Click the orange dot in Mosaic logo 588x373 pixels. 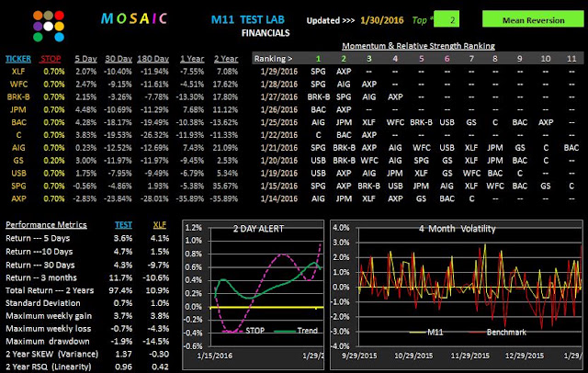[x=38, y=16]
